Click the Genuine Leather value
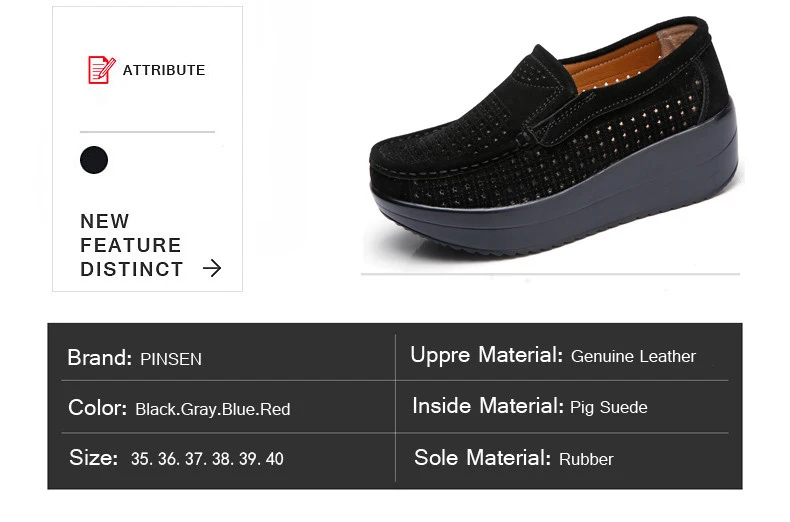 tap(633, 356)
